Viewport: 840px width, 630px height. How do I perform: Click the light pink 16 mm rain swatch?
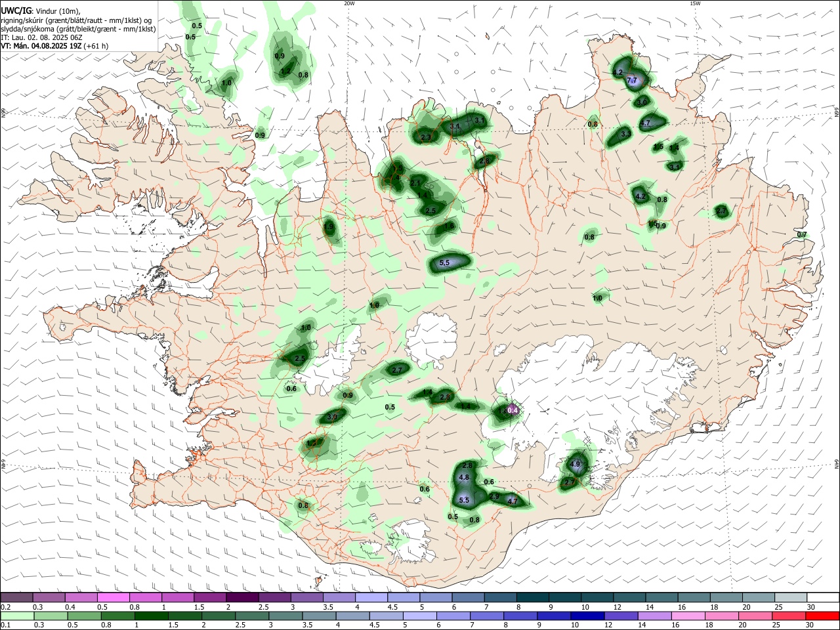[688, 616]
